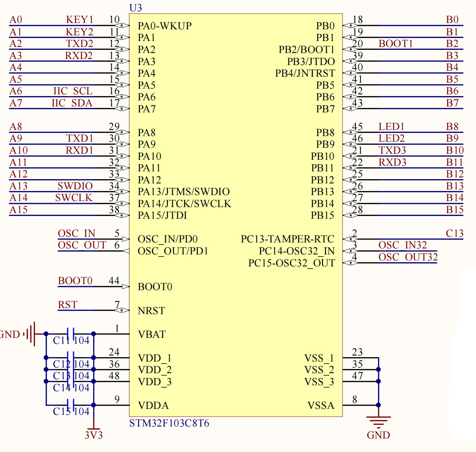The image size is (476, 452).
Task: Click the VSSA pin name
Action: 321,405
